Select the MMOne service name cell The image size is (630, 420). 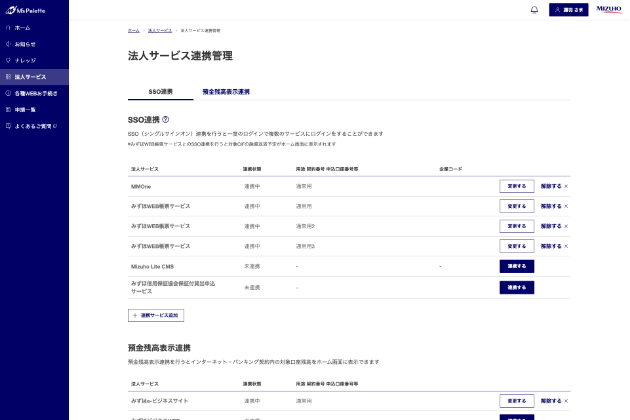click(141, 186)
